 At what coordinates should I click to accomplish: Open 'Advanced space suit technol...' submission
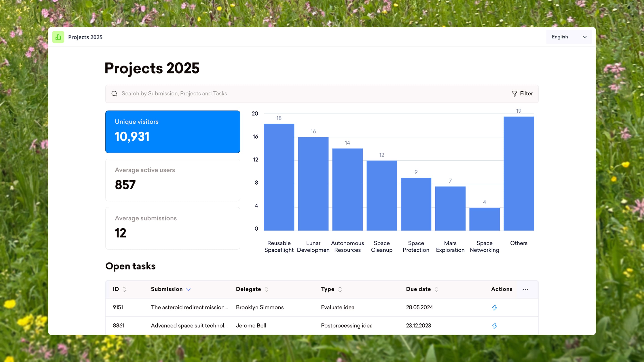(189, 326)
